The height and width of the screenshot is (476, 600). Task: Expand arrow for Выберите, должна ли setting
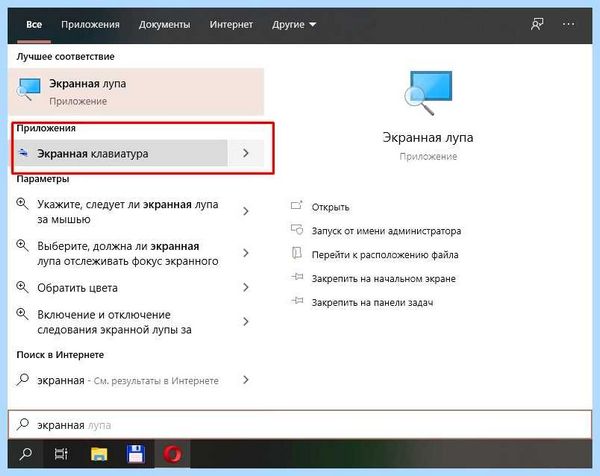[246, 253]
